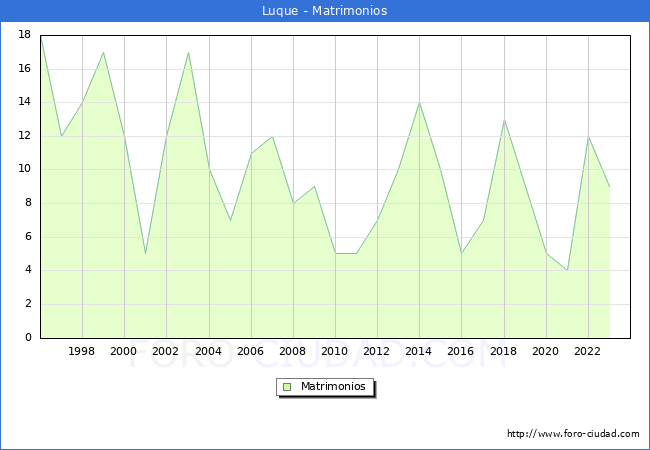
Task: Click the 2018 peak data point
Action: point(504,120)
